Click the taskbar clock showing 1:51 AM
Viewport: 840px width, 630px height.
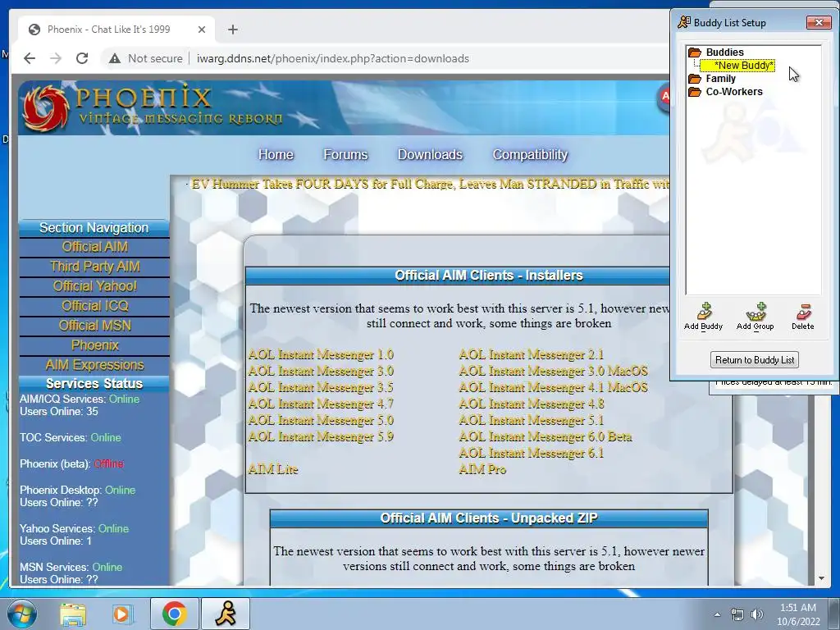797,614
